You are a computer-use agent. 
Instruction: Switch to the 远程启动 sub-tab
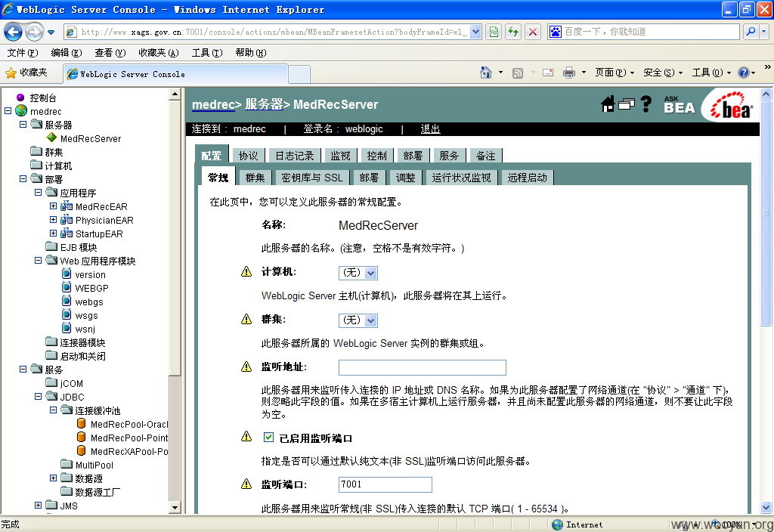tap(528, 178)
